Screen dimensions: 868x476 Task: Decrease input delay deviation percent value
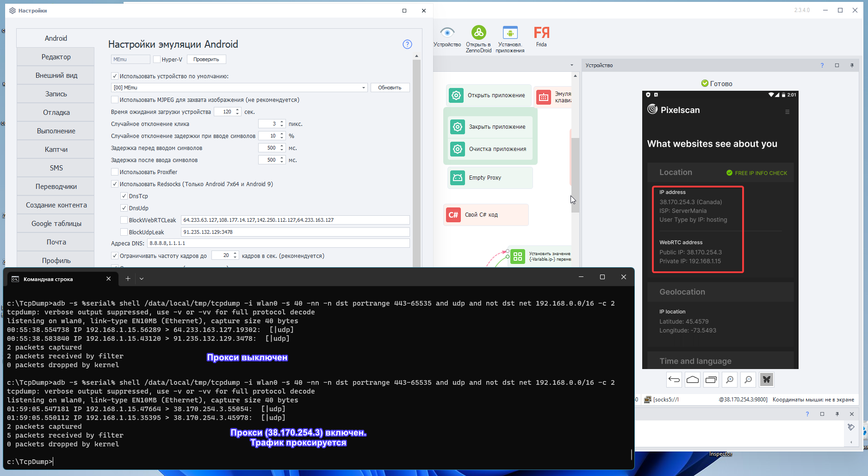282,138
